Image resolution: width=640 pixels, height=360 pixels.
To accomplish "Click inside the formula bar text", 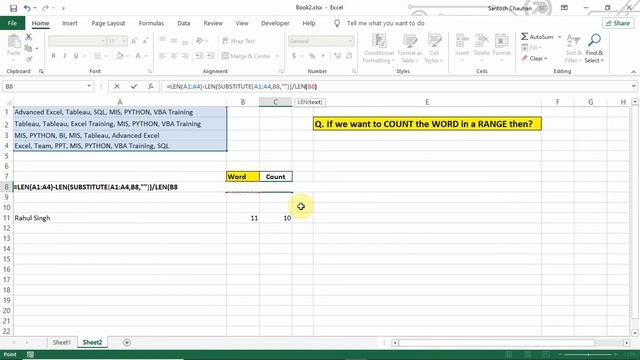I will coord(242,87).
